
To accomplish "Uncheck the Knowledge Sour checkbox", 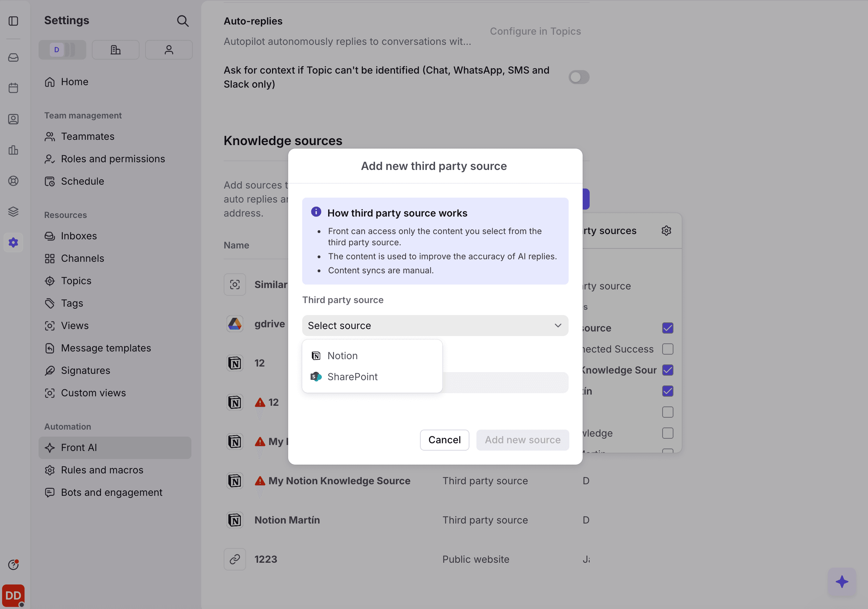I will [x=667, y=370].
